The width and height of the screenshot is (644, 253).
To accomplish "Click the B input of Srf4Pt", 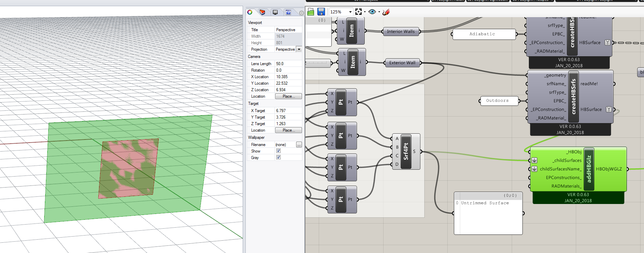I will pyautogui.click(x=397, y=147).
